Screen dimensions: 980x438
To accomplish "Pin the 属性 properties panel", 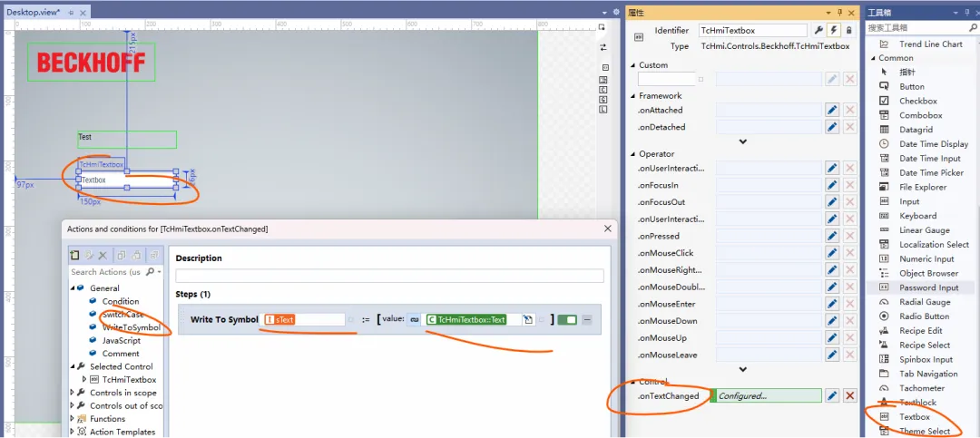I will click(x=839, y=13).
